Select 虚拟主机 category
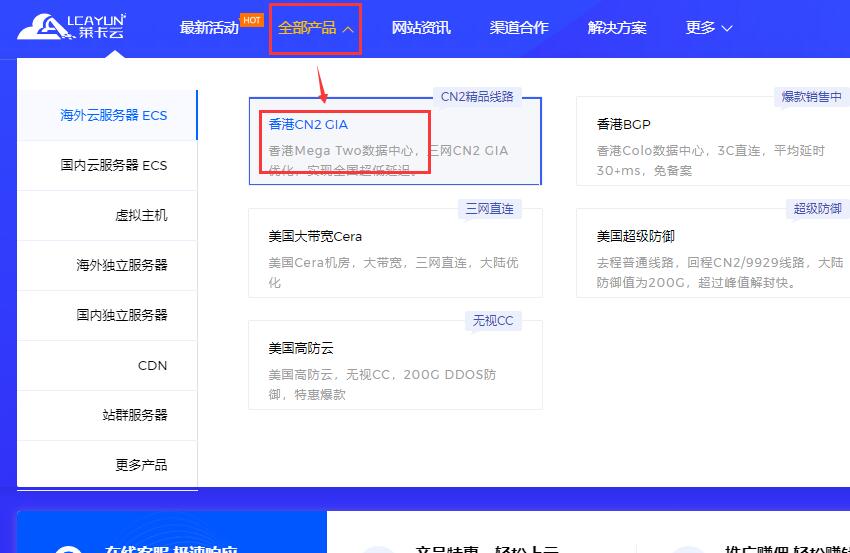The width and height of the screenshot is (850, 553). click(x=107, y=215)
